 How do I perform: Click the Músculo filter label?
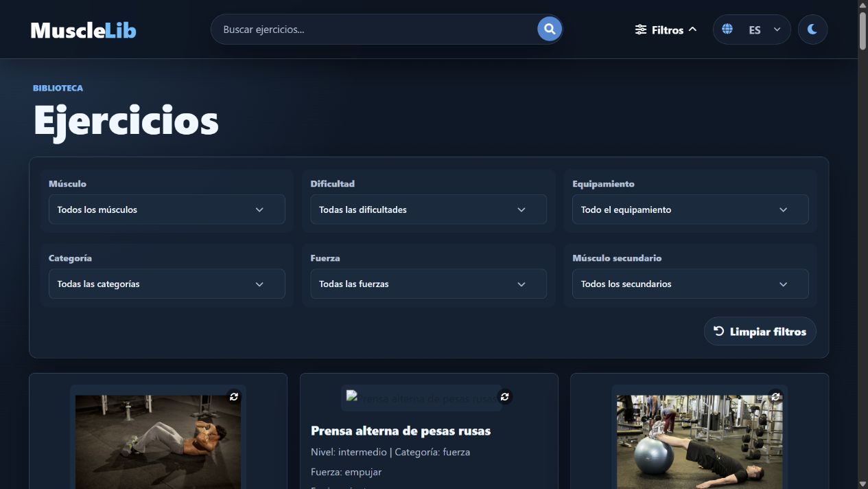coord(67,184)
